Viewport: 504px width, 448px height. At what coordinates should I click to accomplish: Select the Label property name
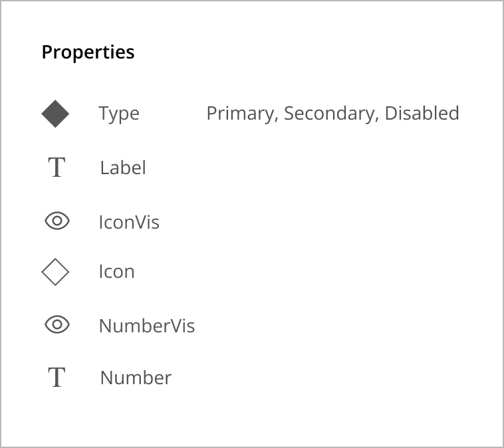(123, 168)
